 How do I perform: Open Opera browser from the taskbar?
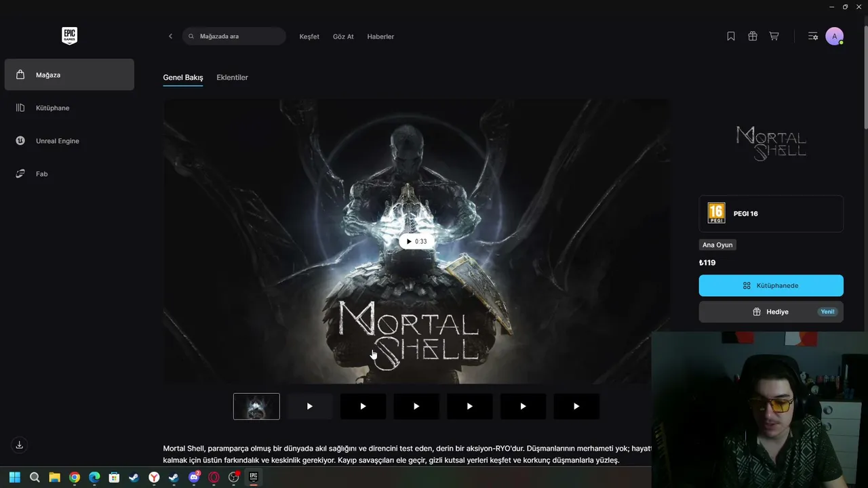[214, 477]
